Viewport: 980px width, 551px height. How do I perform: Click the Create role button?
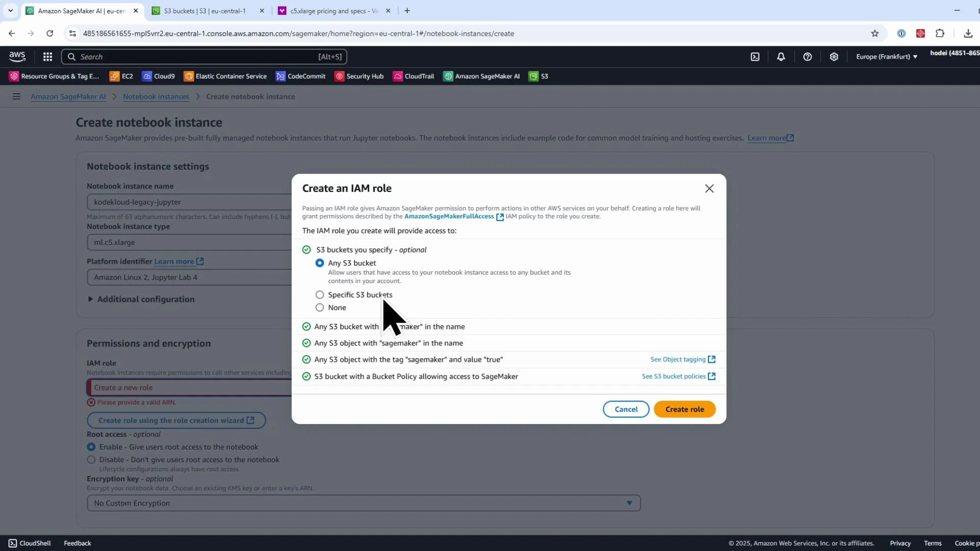[x=684, y=409]
